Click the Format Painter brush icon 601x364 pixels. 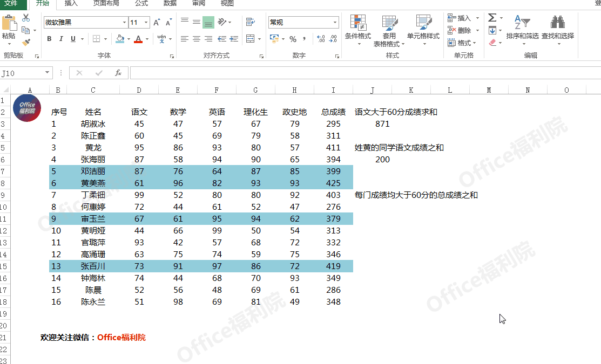pyautogui.click(x=26, y=42)
